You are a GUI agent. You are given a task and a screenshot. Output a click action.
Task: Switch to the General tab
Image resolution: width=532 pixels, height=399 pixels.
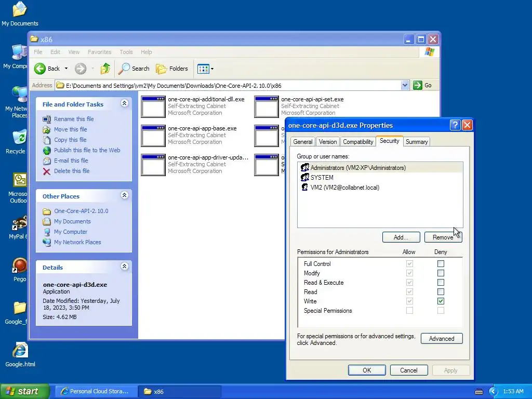click(303, 142)
